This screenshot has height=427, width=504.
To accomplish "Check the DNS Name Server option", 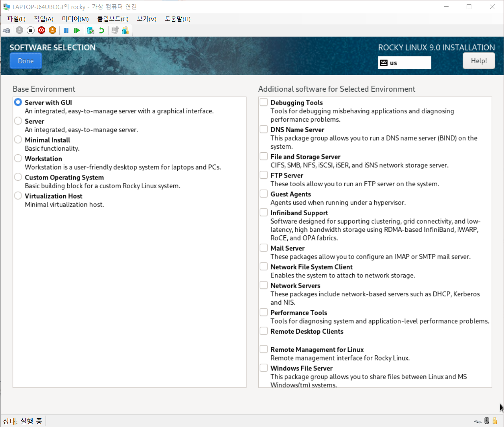I will [264, 129].
